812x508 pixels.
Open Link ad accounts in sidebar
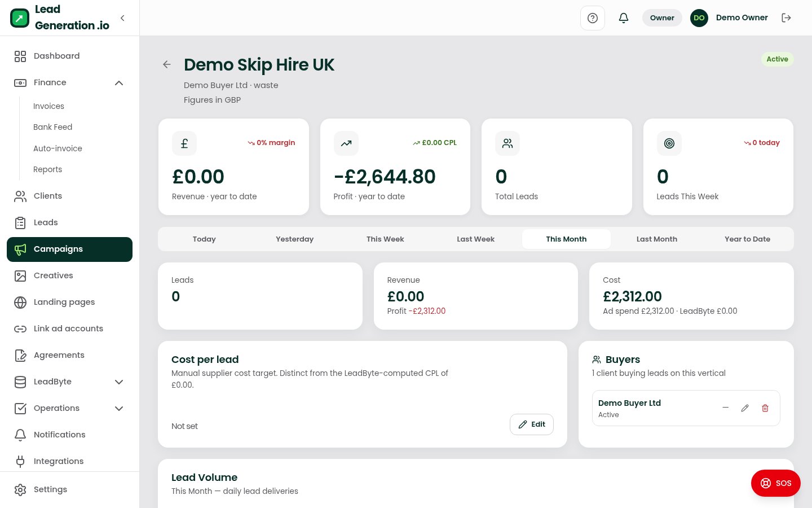[70, 329]
